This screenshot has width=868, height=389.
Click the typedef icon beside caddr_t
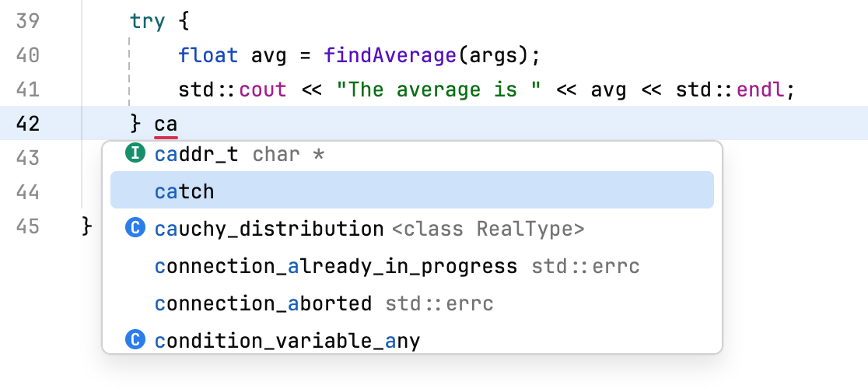coord(136,154)
